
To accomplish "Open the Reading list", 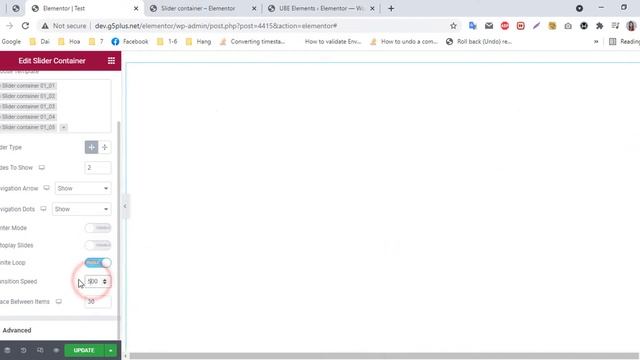I will pyautogui.click(x=624, y=42).
